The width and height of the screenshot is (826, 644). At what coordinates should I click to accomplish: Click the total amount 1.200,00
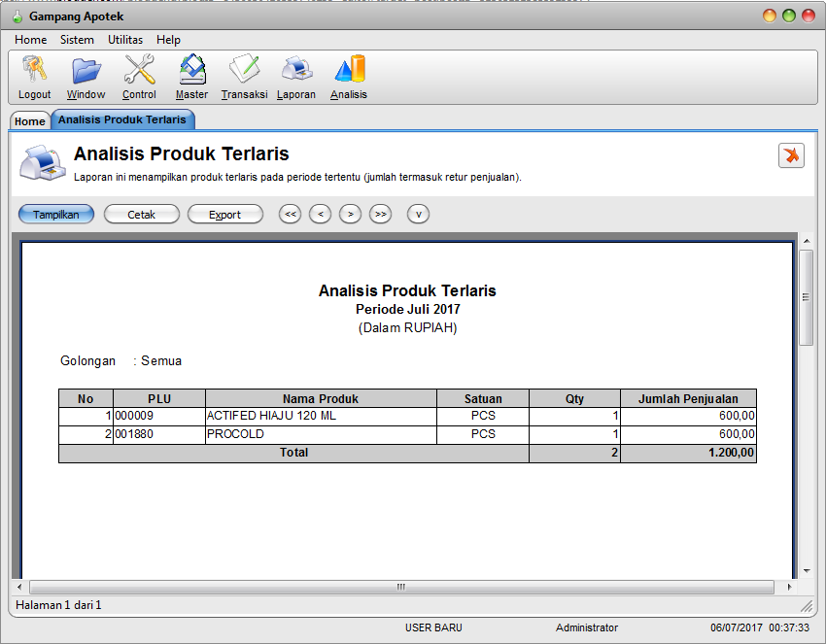coord(731,453)
